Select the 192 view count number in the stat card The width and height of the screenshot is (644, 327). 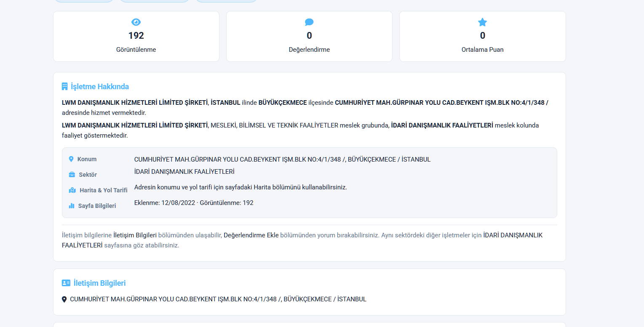point(136,35)
